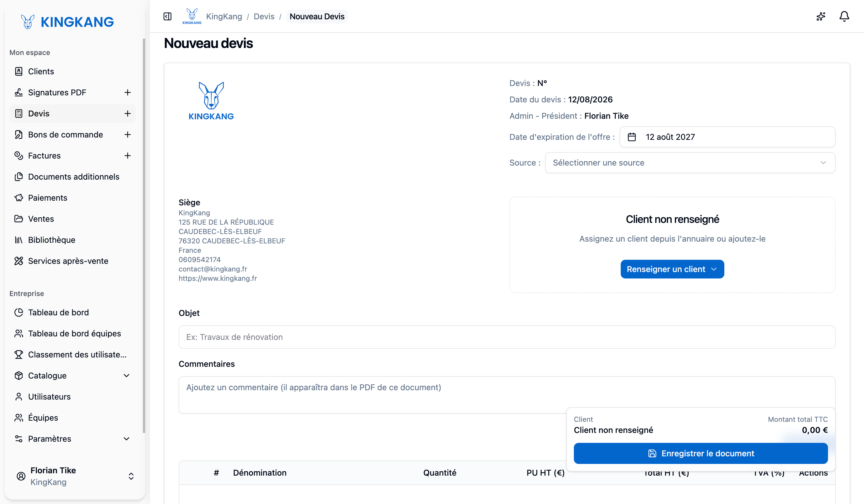The height and width of the screenshot is (504, 864).
Task: Click the Équipes people icon
Action: click(19, 418)
